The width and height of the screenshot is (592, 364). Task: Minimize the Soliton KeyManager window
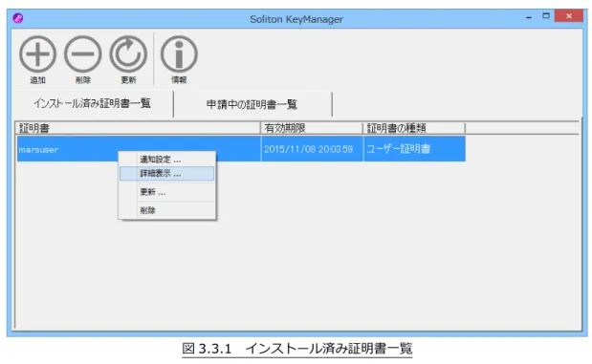(x=529, y=17)
